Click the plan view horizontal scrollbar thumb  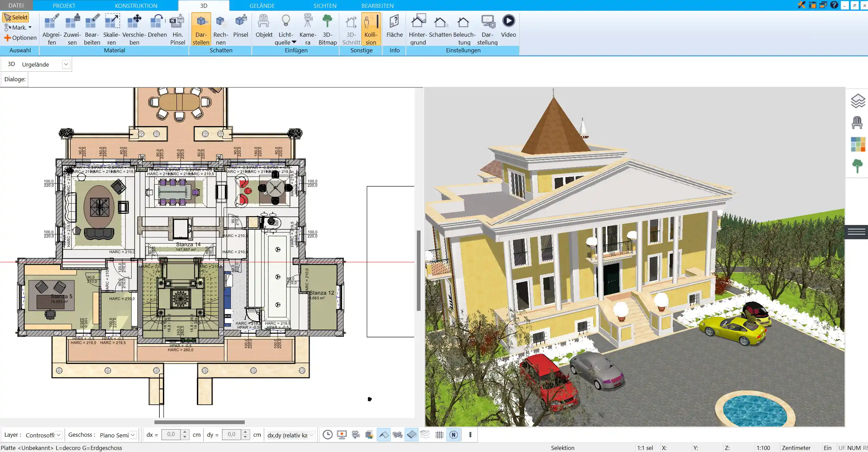pos(199,422)
